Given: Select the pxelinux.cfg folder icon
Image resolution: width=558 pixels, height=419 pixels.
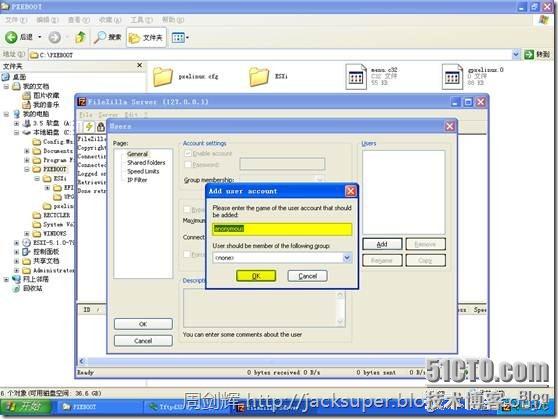Looking at the screenshot, I should [x=163, y=77].
